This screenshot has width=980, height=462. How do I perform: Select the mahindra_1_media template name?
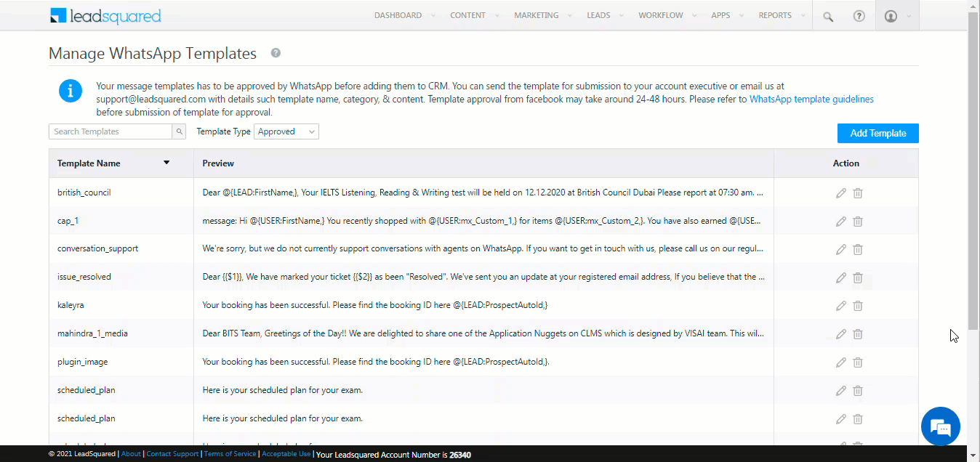click(x=92, y=333)
